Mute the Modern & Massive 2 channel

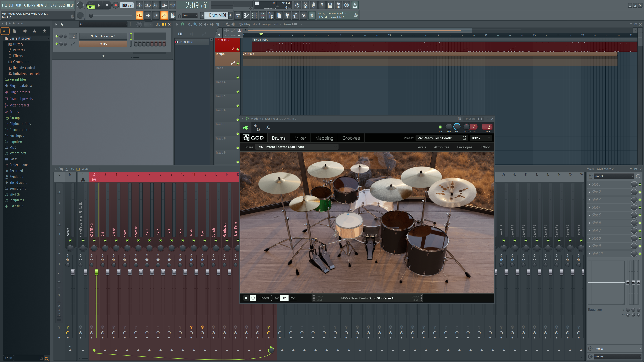pos(57,36)
